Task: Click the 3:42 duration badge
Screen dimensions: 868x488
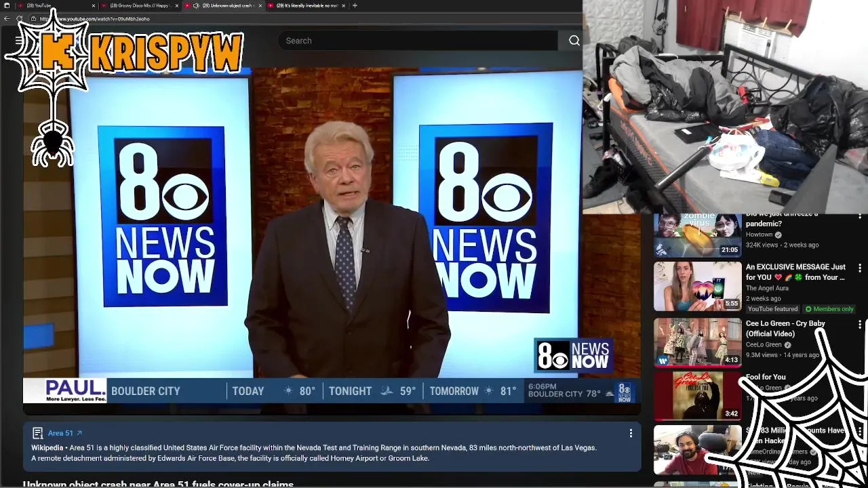Action: pos(731,413)
